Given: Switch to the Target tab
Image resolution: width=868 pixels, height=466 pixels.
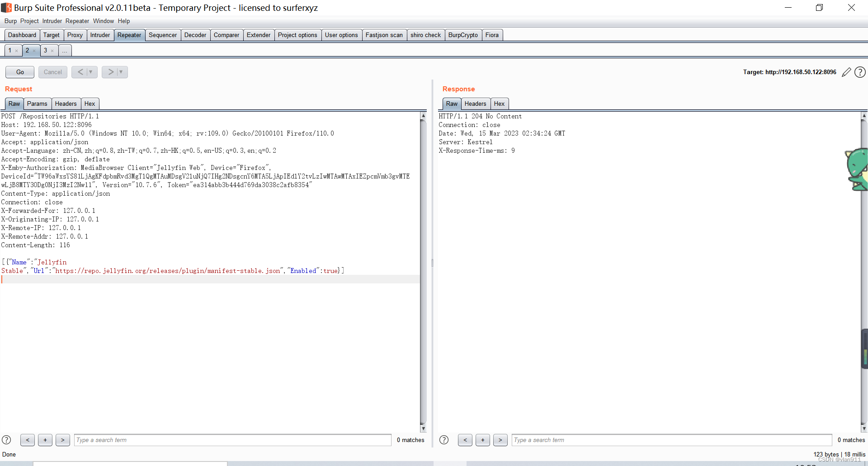Looking at the screenshot, I should [52, 35].
